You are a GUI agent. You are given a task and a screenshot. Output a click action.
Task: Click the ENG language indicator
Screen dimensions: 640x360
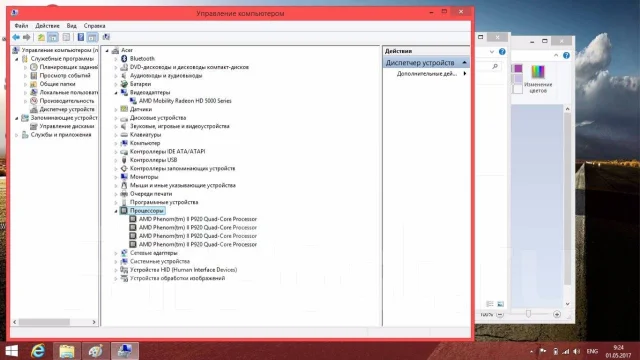[592, 351]
